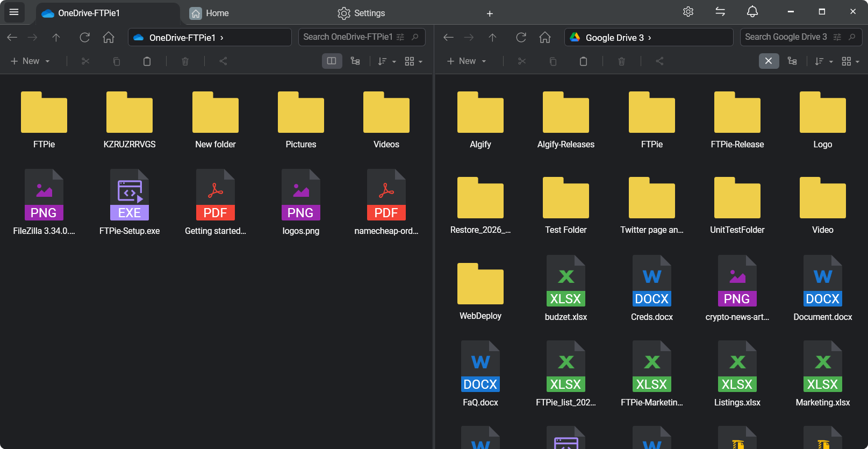Open view layout dropdown in OneDrive pane

tap(413, 61)
